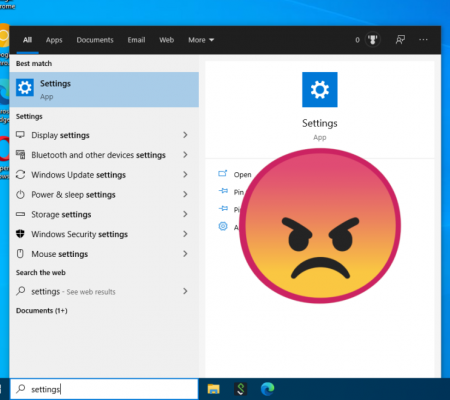Expand Bluetooth and other devices chevron
Image resolution: width=450 pixels, height=400 pixels.
(x=185, y=155)
